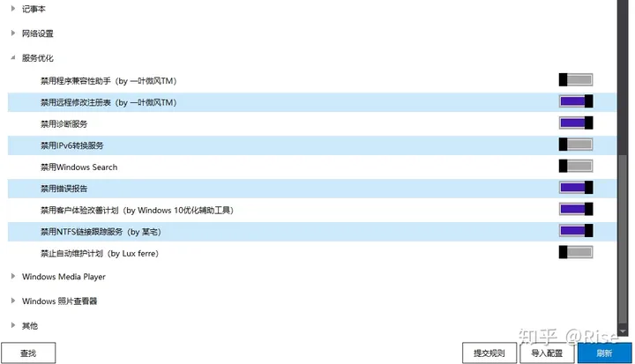Toggle 禁用NTFS链接跟踪服务 switch

pos(576,231)
